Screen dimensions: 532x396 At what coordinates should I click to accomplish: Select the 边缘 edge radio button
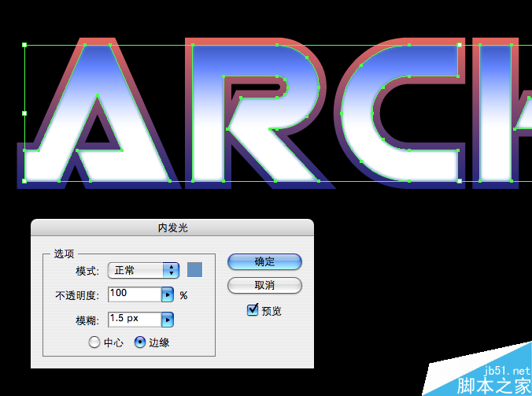point(140,342)
